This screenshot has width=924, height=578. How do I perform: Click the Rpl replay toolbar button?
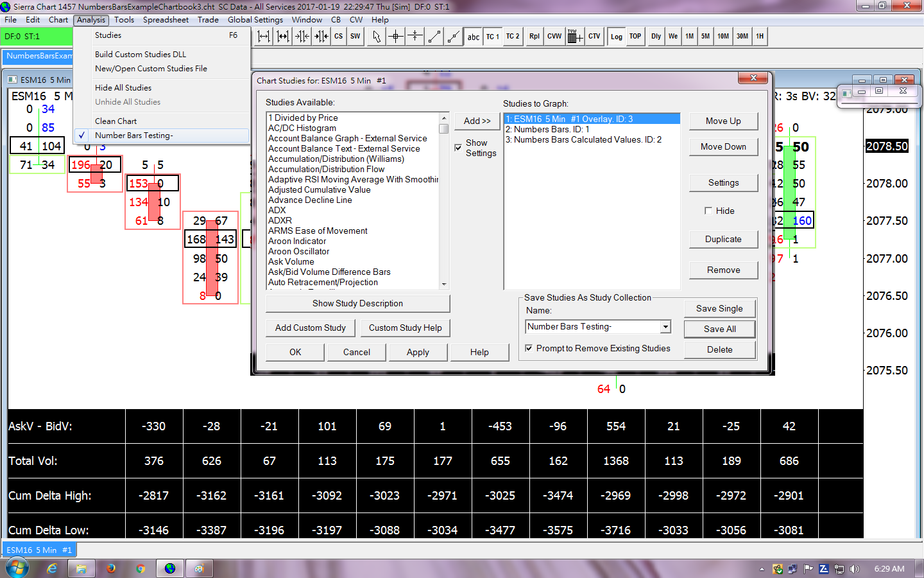click(x=535, y=37)
